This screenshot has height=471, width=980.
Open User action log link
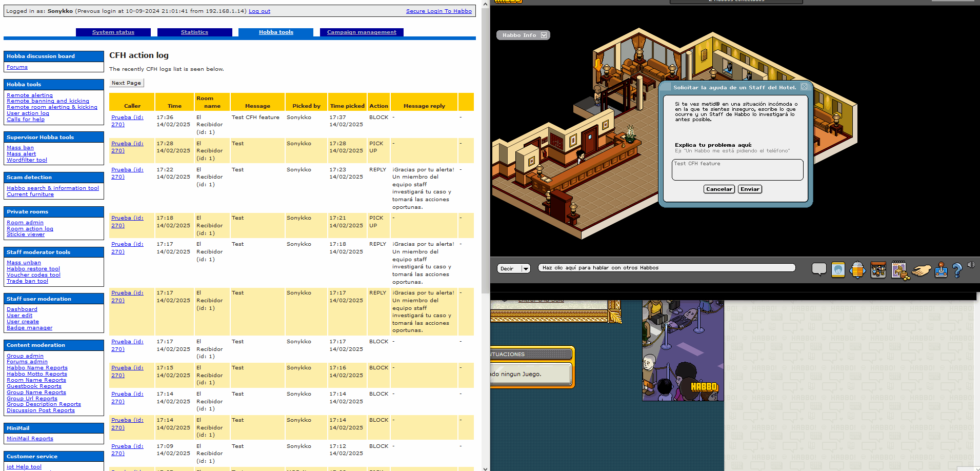click(28, 113)
